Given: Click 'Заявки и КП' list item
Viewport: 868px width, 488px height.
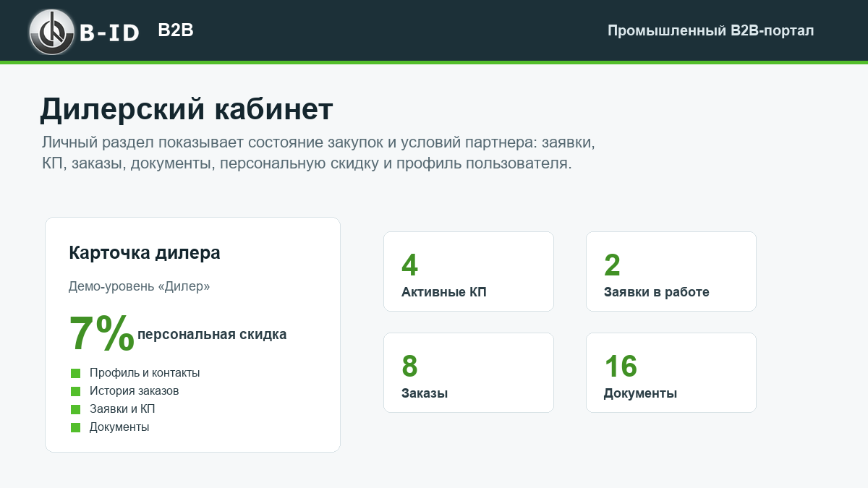Looking at the screenshot, I should pos(122,409).
